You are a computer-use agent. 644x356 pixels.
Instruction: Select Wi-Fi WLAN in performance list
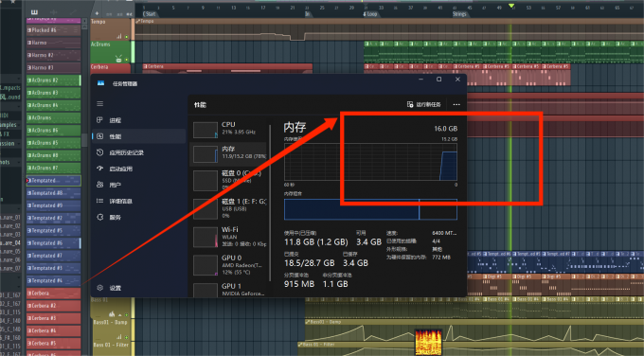229,237
